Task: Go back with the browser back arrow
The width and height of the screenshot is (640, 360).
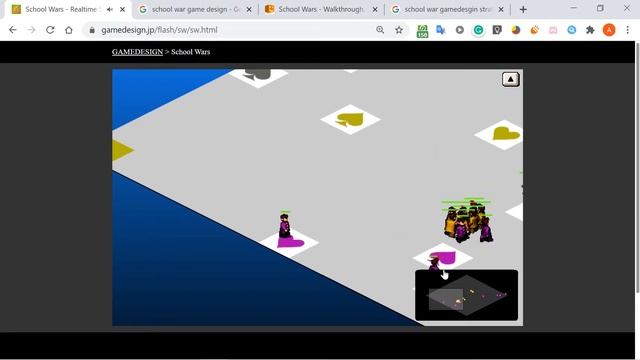Action: (x=13, y=30)
